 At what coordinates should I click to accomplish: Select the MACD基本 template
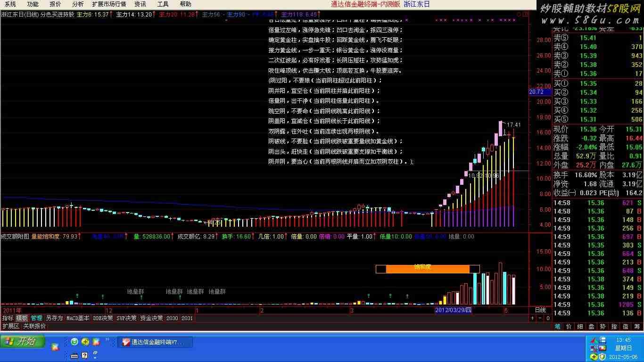pyautogui.click(x=78, y=318)
